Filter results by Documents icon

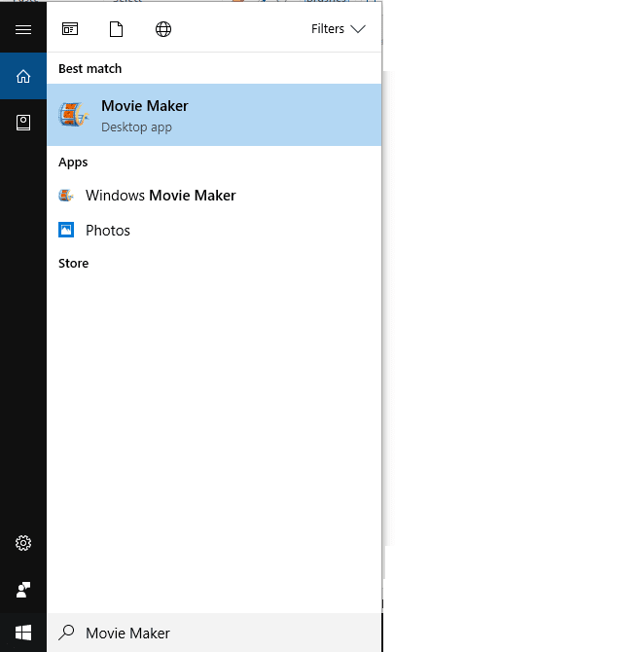coord(116,29)
